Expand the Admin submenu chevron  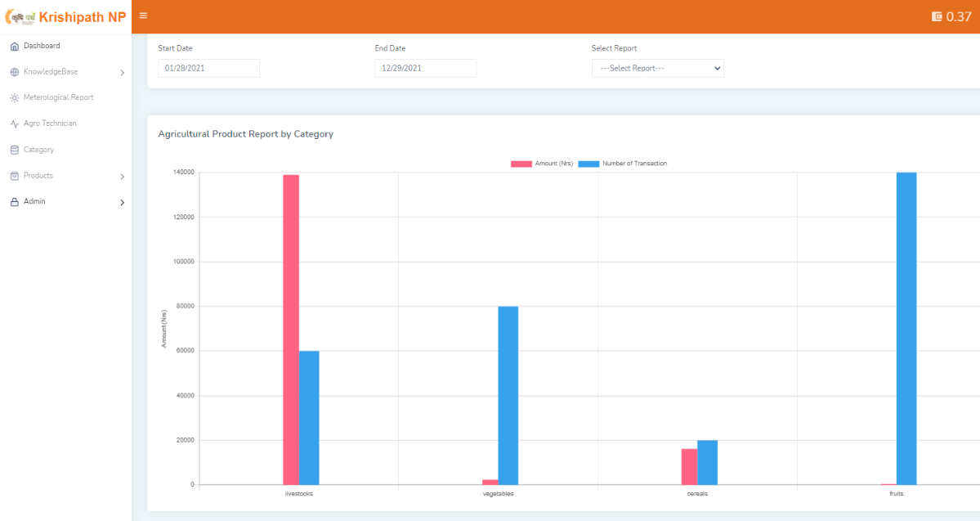pos(122,202)
